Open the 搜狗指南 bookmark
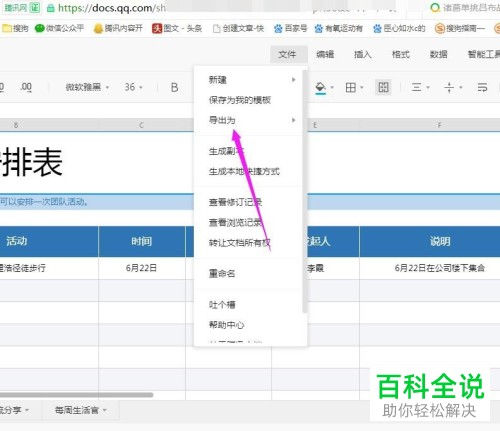The height and width of the screenshot is (431, 500). coord(460,28)
